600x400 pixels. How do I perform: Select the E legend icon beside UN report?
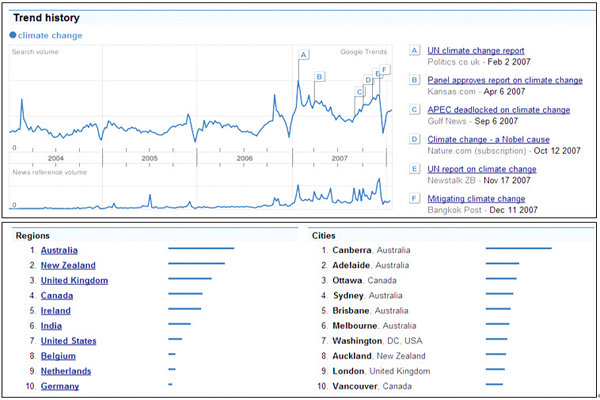tap(414, 169)
